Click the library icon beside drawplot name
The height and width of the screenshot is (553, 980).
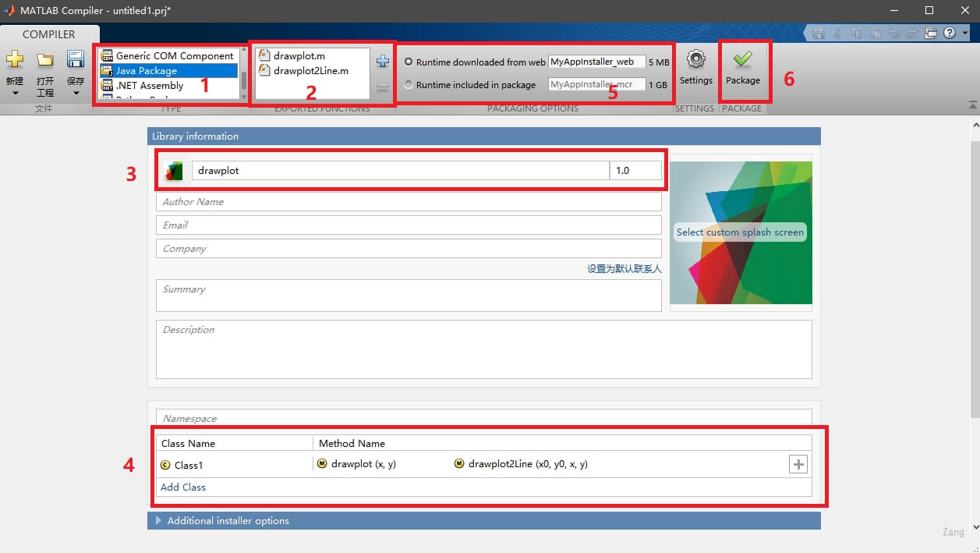tap(173, 171)
